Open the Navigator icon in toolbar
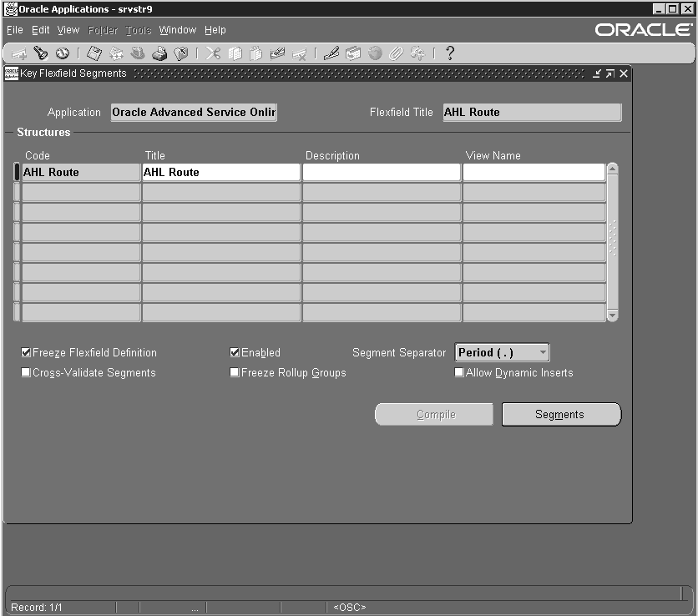 [63, 53]
